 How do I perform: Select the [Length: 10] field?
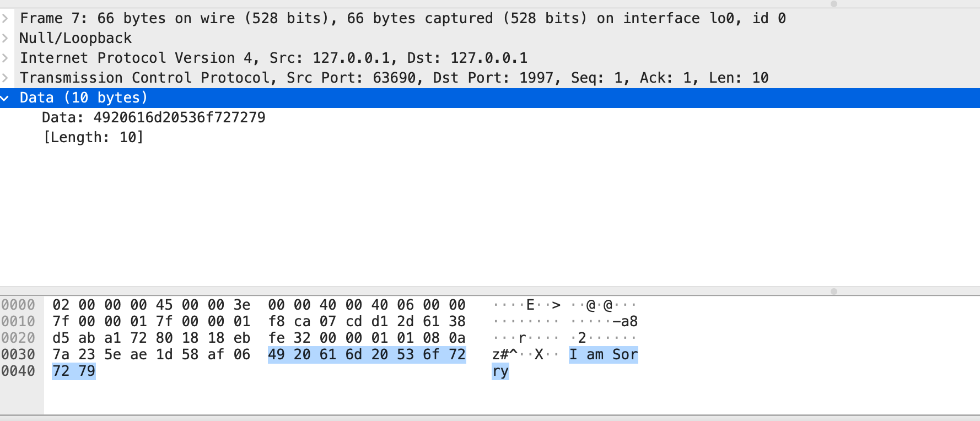coord(93,137)
